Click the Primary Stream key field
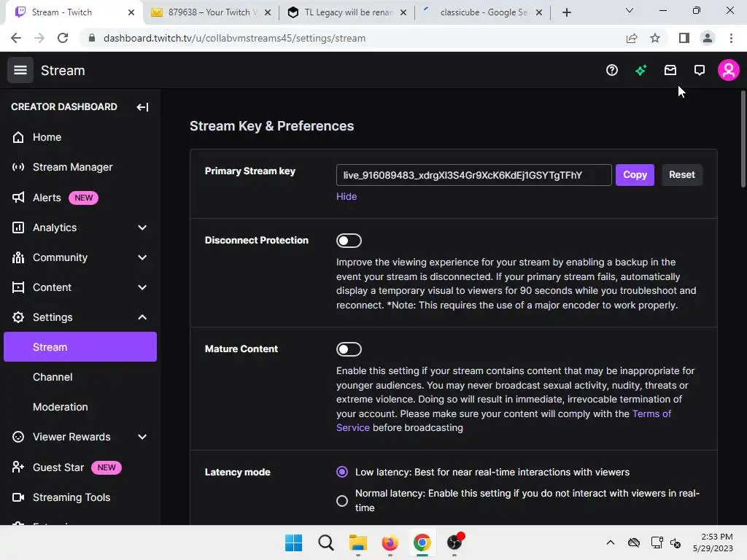Viewport: 747px width, 560px height. click(473, 175)
